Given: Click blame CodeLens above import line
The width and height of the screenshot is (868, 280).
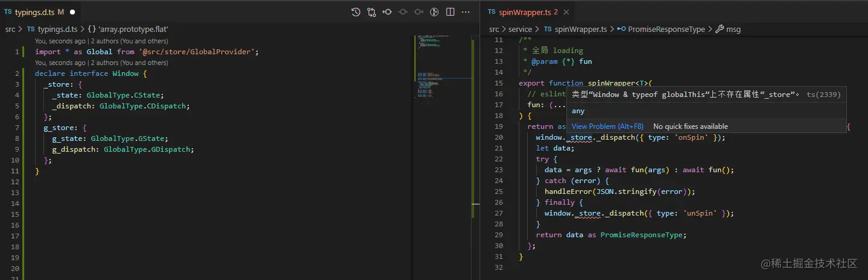Looking at the screenshot, I should (101, 42).
